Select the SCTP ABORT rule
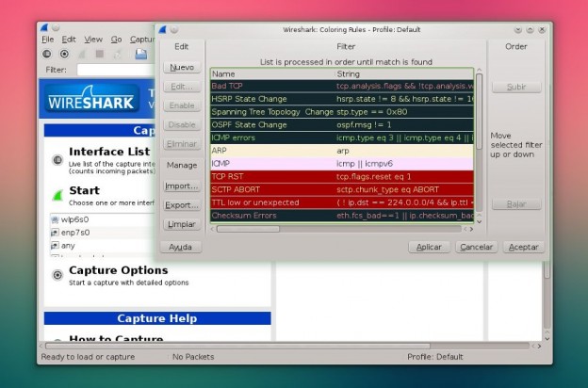This screenshot has width=588, height=388. 342,189
